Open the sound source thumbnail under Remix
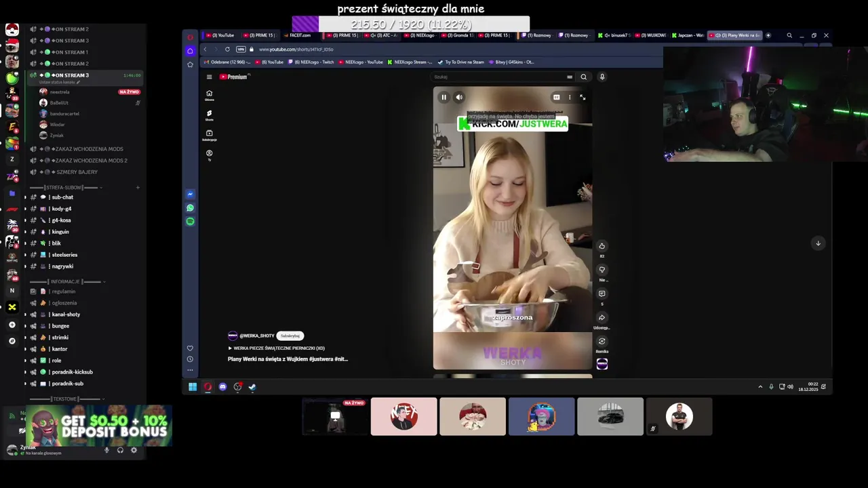 point(601,364)
